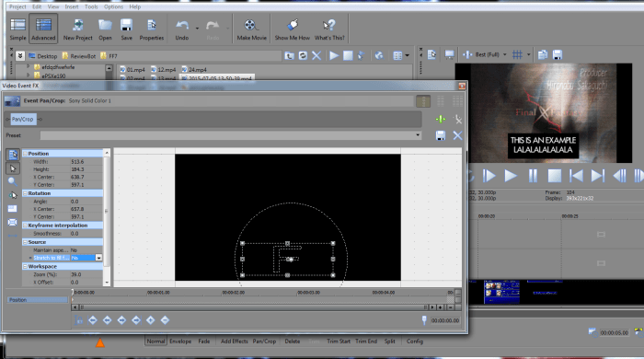This screenshot has width=644, height=359.
Task: Open the Explorer Views dropdown arrow
Action: click(x=407, y=55)
